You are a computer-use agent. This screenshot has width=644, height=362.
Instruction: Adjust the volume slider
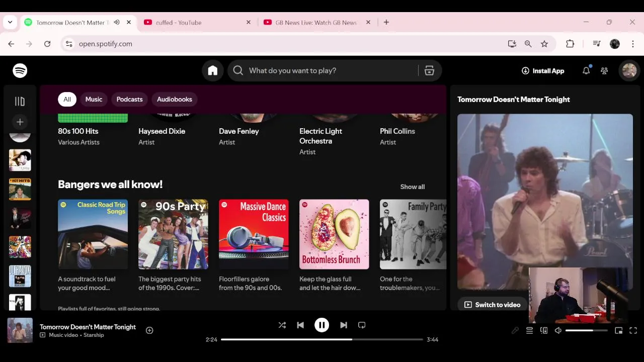[x=586, y=330]
